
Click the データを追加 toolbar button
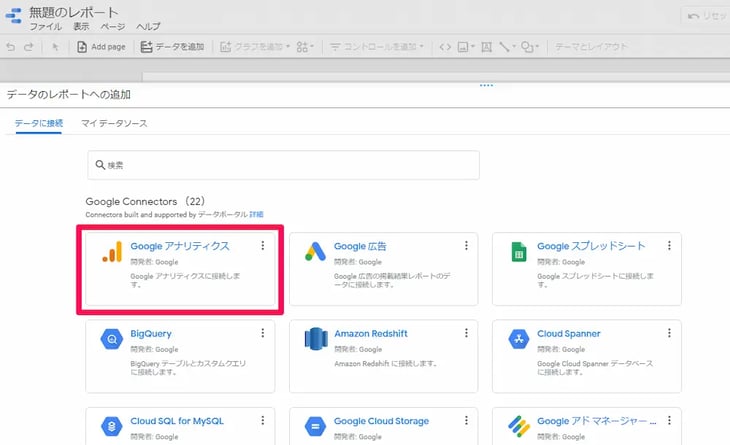pyautogui.click(x=173, y=47)
